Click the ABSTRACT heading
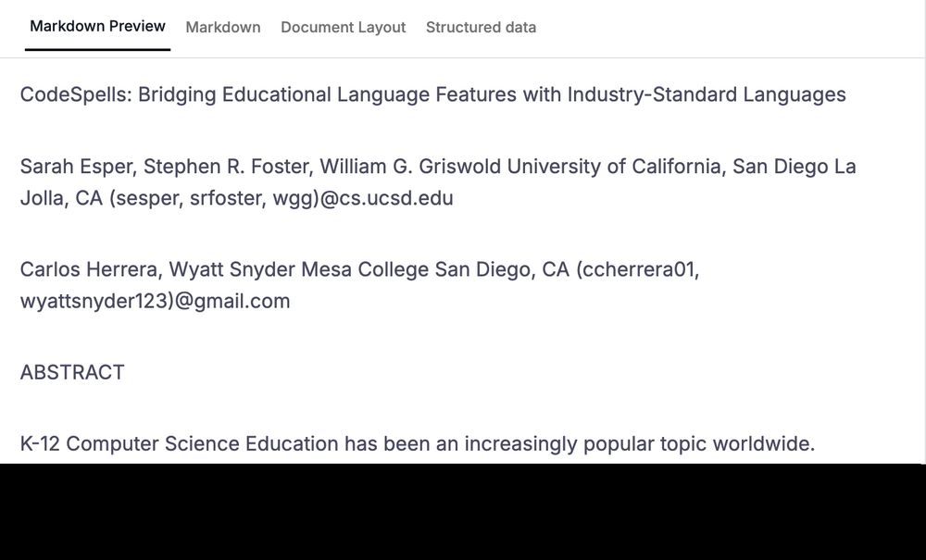The width and height of the screenshot is (926, 560). (72, 372)
